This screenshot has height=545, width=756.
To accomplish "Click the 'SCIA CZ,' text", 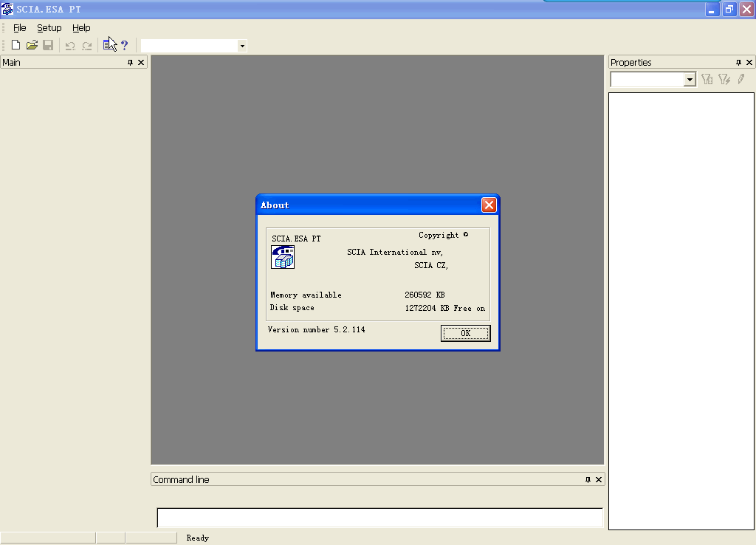I will (431, 265).
